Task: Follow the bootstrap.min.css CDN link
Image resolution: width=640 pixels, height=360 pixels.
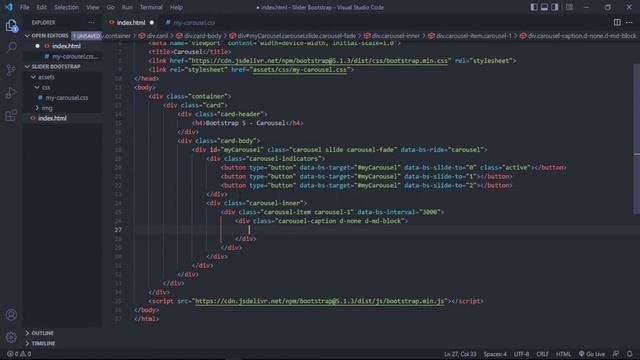Action: (319, 61)
